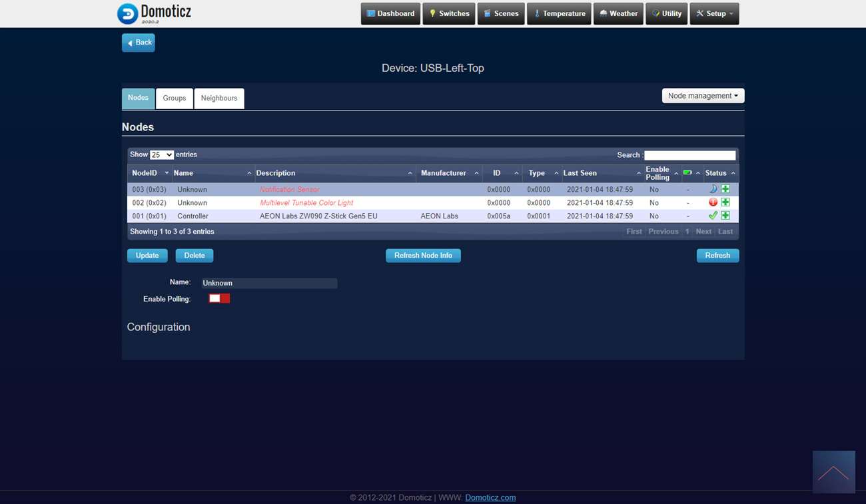The width and height of the screenshot is (866, 504).
Task: Click the green plus icon in the Controller row
Action: click(725, 216)
